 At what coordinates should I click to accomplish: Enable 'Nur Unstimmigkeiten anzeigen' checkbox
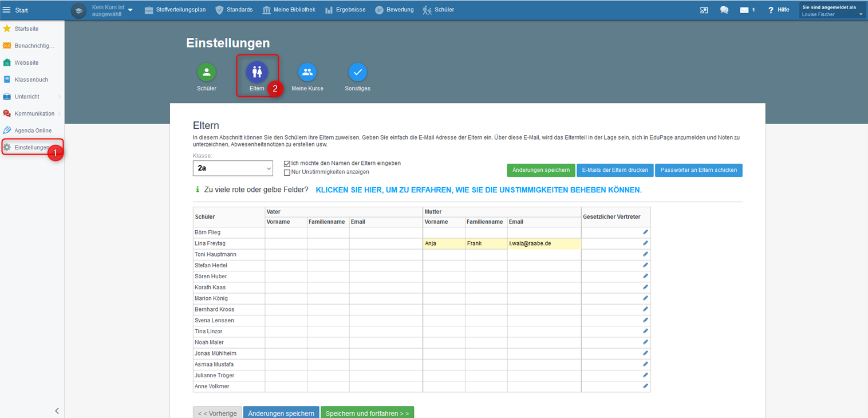coord(287,172)
